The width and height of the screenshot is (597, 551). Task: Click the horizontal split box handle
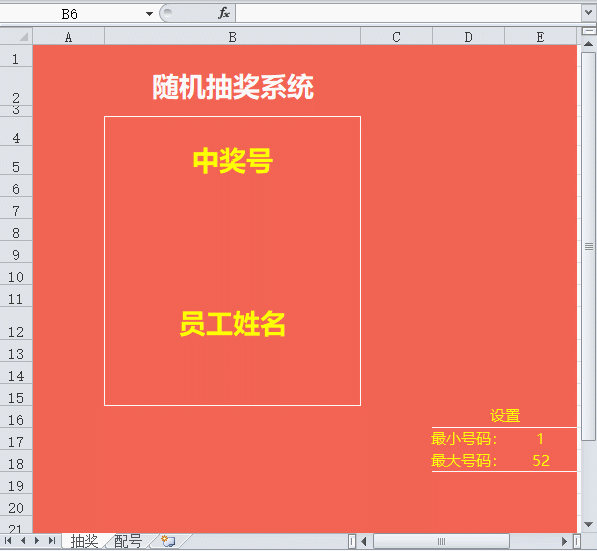pos(589,30)
